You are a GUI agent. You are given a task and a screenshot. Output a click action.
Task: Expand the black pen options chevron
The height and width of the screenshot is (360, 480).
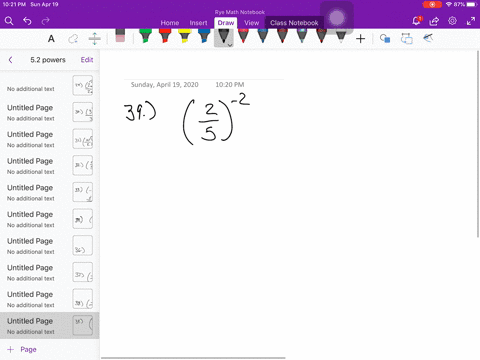[230, 45]
